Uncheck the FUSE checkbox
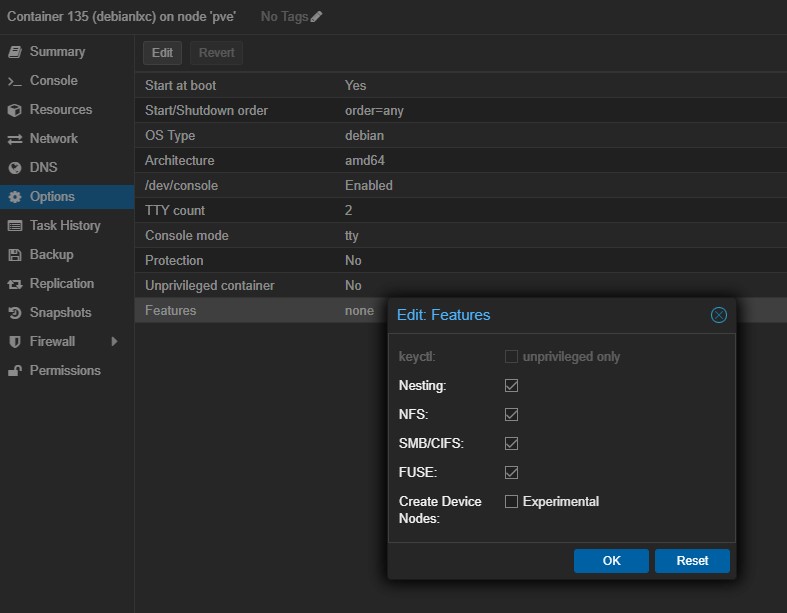The width and height of the screenshot is (787, 613). click(x=511, y=472)
